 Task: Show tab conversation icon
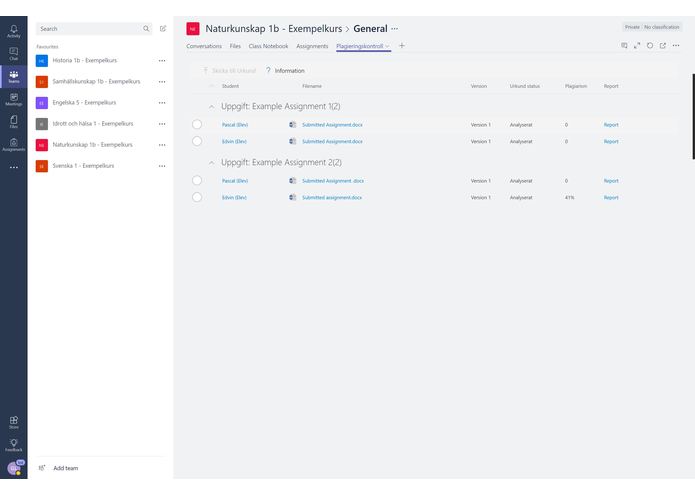pyautogui.click(x=624, y=46)
